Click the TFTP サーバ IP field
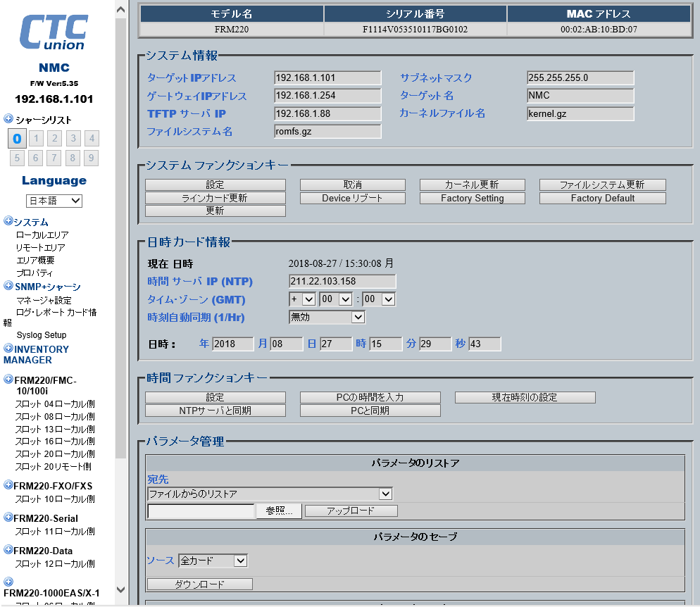Image resolution: width=700 pixels, height=607 pixels. [327, 113]
